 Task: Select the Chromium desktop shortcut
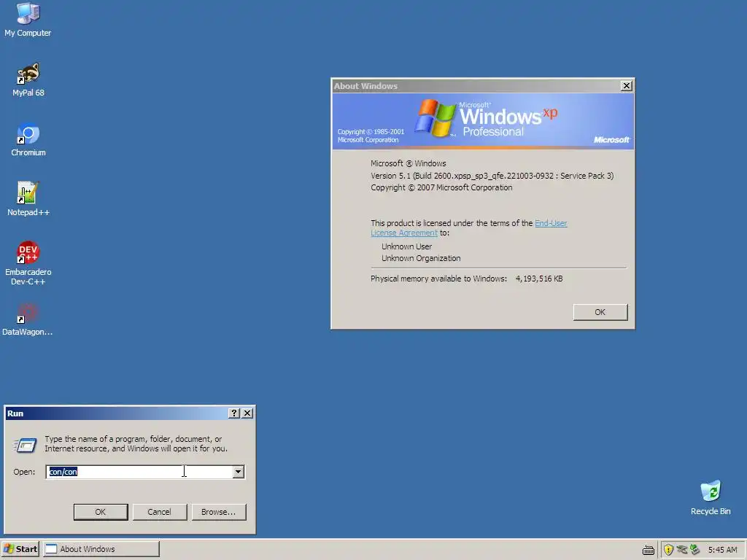pyautogui.click(x=28, y=139)
